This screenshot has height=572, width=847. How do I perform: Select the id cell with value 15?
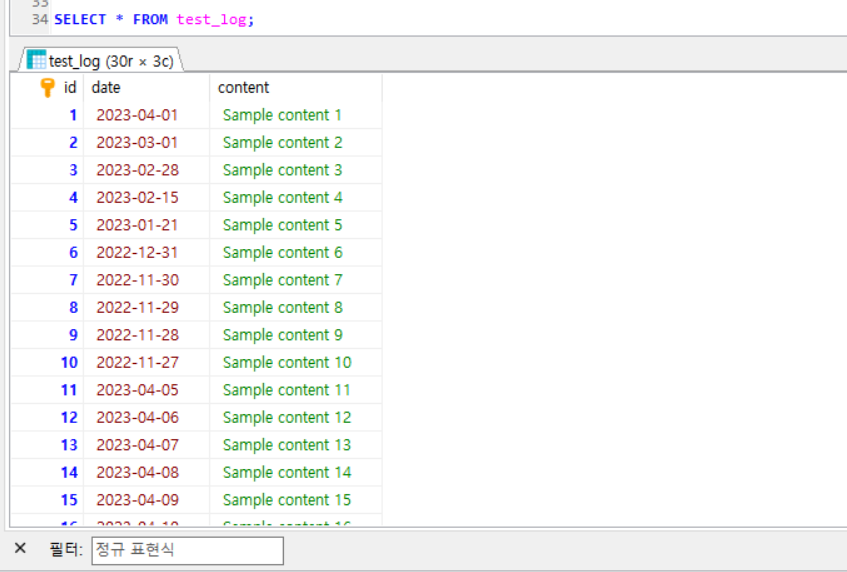point(48,501)
